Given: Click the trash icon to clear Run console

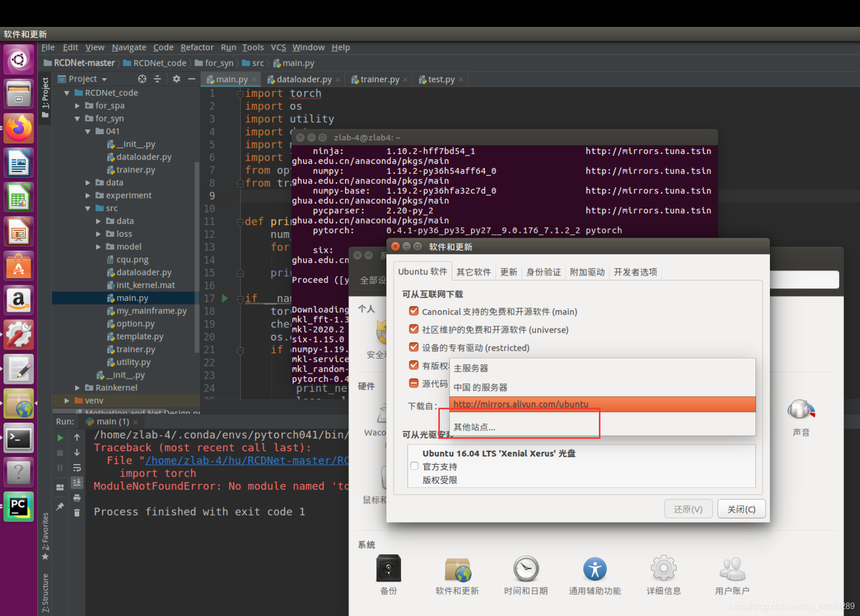Looking at the screenshot, I should click(77, 512).
